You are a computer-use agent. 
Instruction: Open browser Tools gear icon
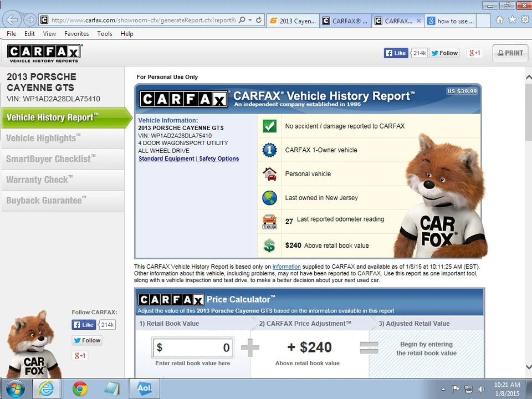[525, 20]
